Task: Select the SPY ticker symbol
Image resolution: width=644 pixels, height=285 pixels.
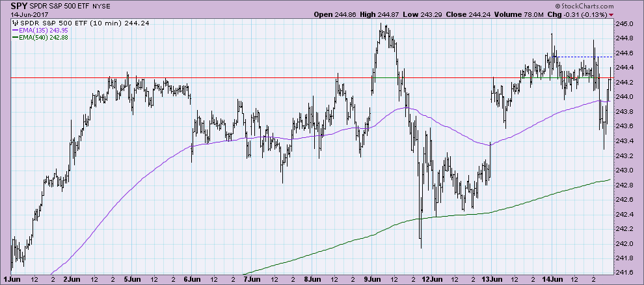Action: [18, 5]
